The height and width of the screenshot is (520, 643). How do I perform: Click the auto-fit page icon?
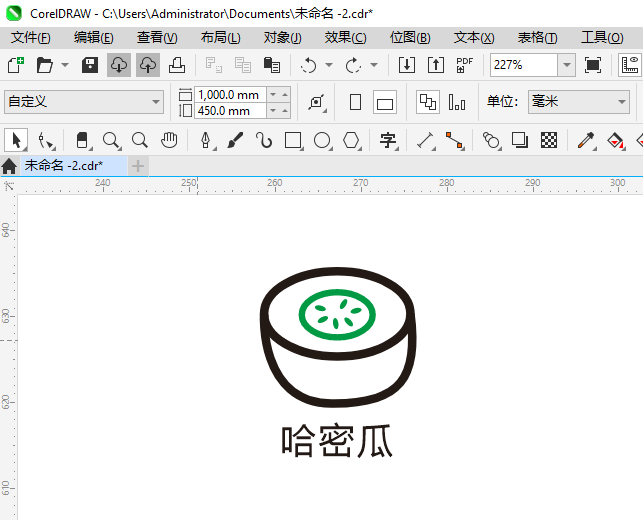pyautogui.click(x=317, y=102)
